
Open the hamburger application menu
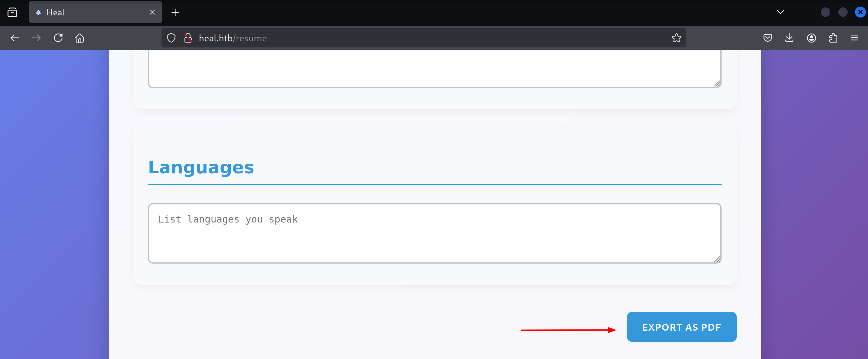pyautogui.click(x=854, y=38)
